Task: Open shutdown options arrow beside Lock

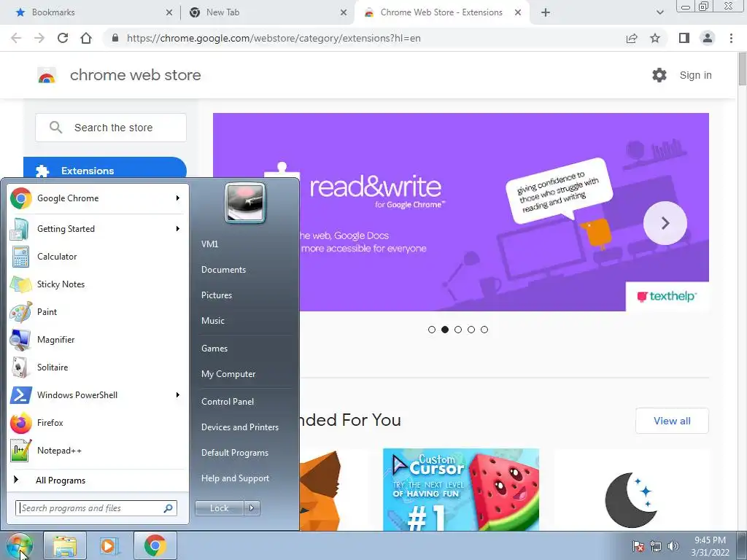Action: (252, 508)
